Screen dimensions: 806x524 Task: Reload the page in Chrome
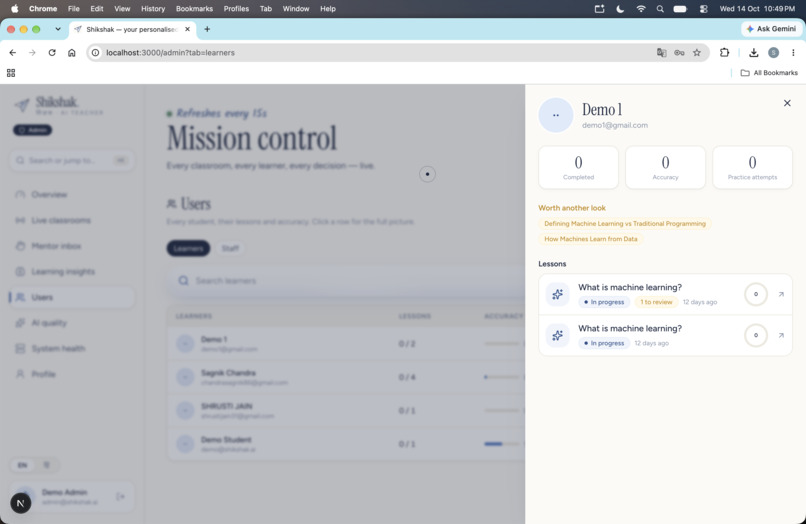point(52,52)
